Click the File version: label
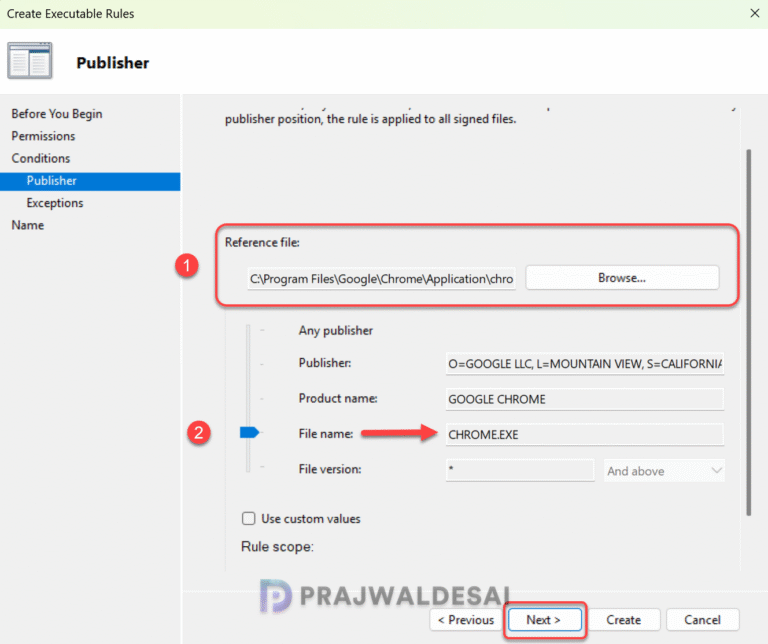 tap(330, 469)
